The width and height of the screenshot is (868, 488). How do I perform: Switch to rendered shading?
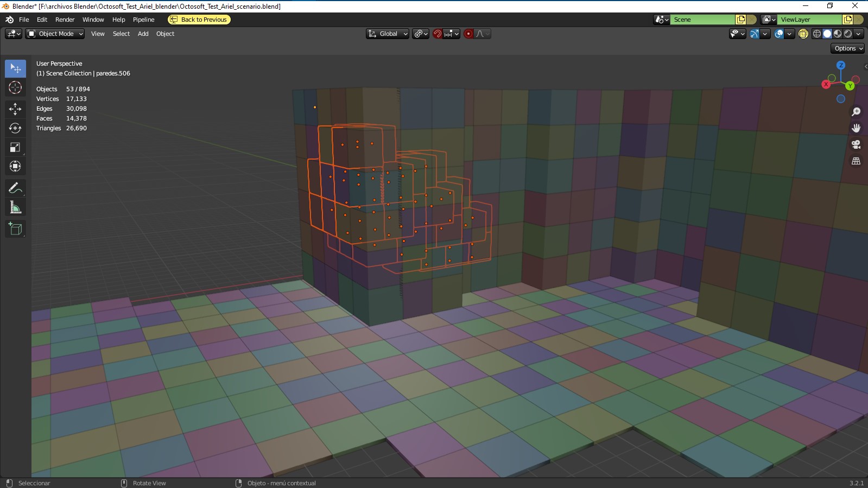(x=848, y=34)
